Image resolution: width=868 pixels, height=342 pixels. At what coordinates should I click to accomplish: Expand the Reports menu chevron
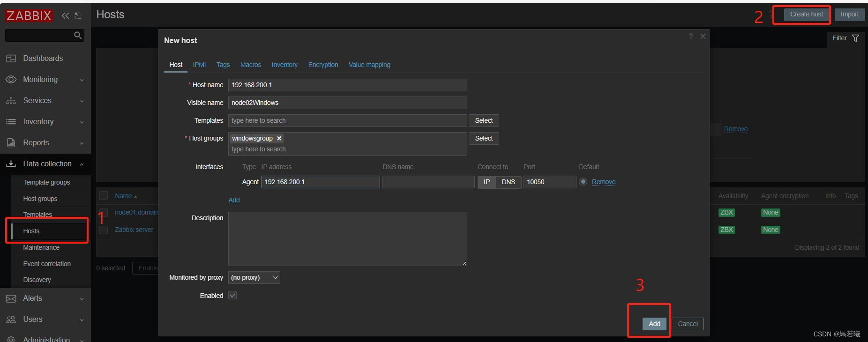[x=82, y=143]
